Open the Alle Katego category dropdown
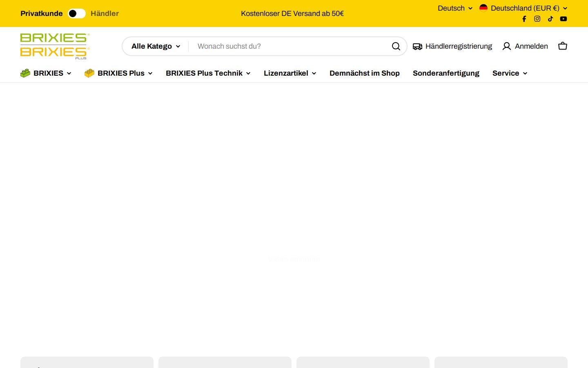This screenshot has height=368, width=588. pos(156,46)
